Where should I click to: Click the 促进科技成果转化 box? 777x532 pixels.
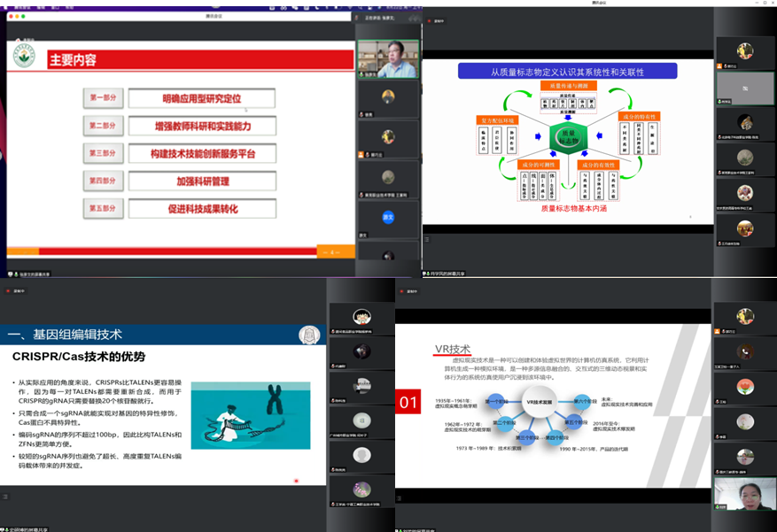[201, 209]
